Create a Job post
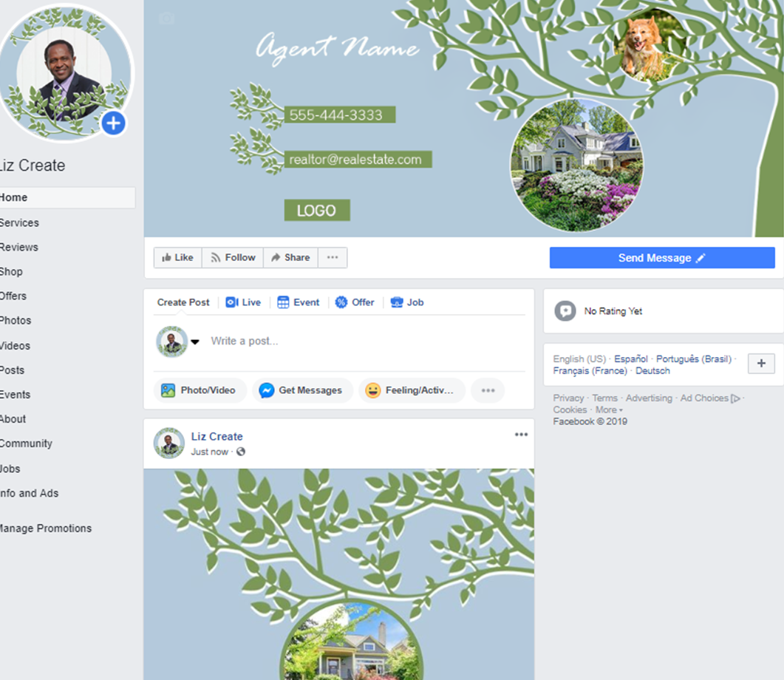784x680 pixels. 407,302
